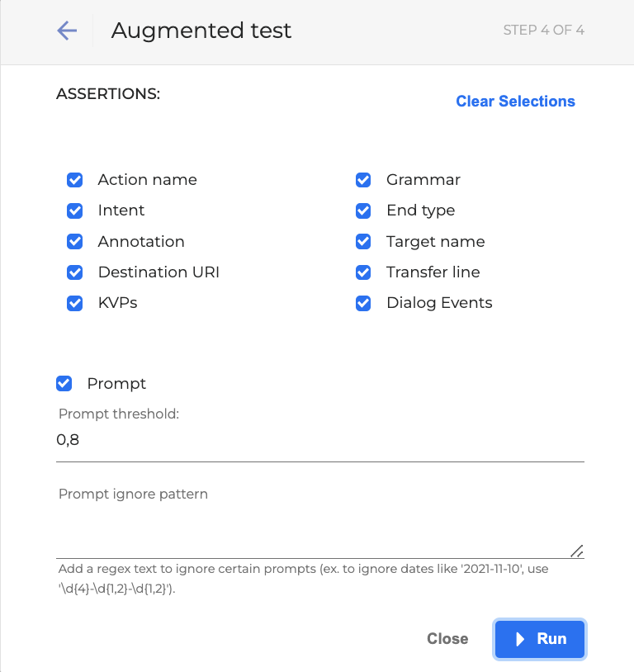Screen dimensions: 634x672
Task: Uncheck Destination URI
Action: (x=74, y=272)
